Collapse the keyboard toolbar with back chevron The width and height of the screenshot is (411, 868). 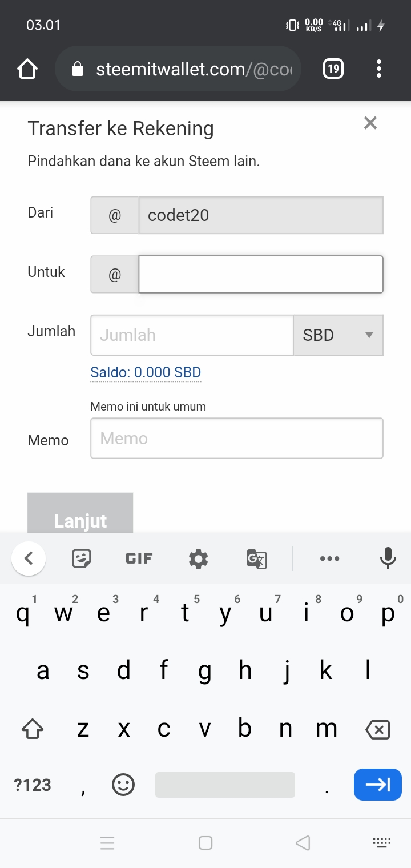point(29,558)
